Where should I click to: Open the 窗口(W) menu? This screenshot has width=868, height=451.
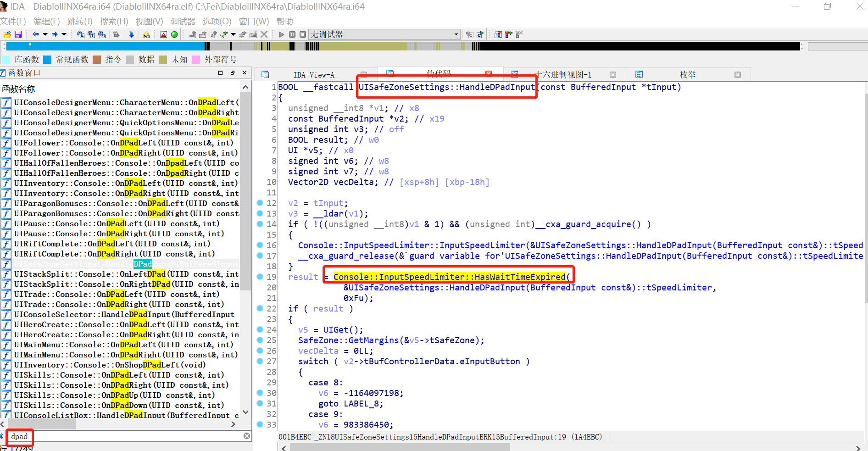click(254, 21)
